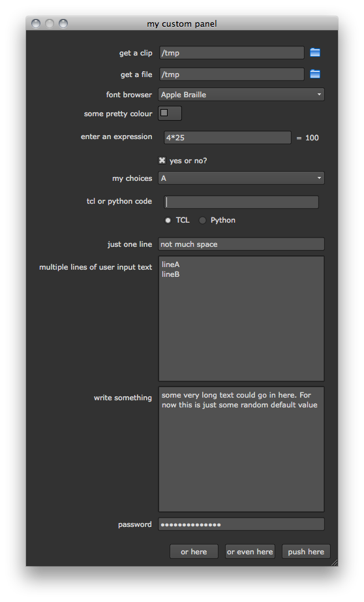The image size is (364, 602).
Task: Focus the enter an expression field
Action: click(228, 138)
